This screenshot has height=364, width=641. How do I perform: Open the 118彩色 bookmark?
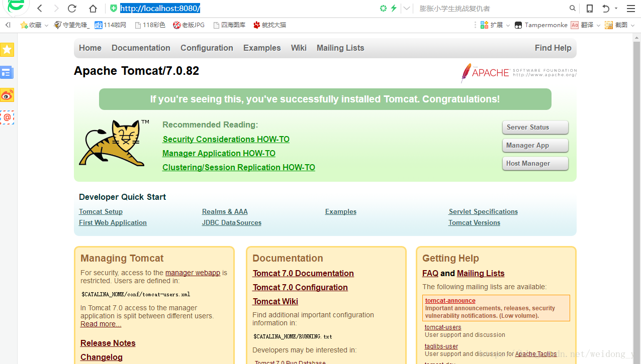[x=150, y=25]
